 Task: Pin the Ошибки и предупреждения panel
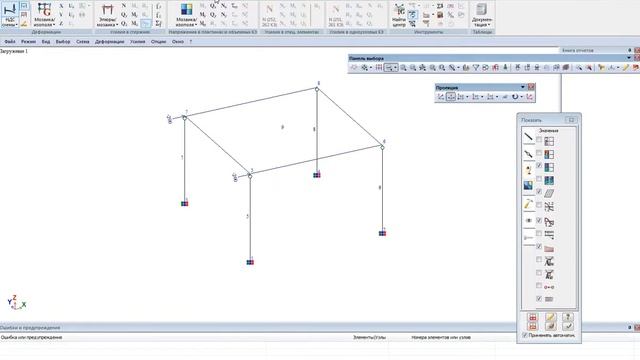[630, 327]
